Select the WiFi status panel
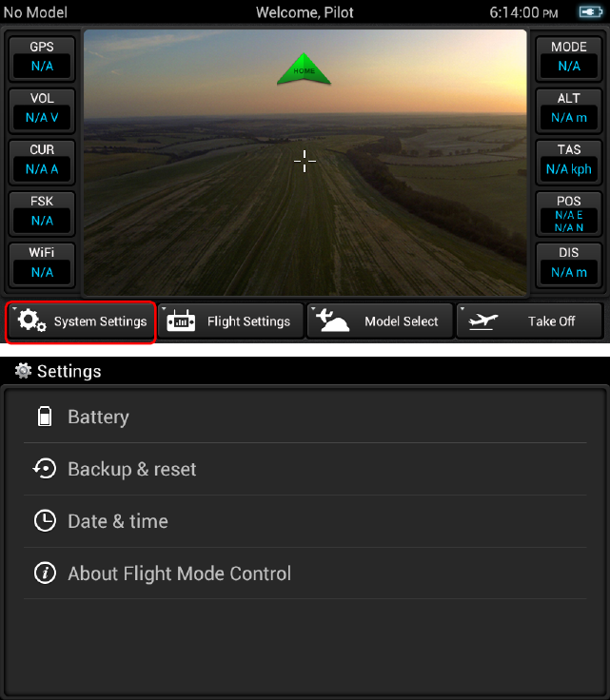Viewport: 610px width, 700px height. [x=42, y=264]
